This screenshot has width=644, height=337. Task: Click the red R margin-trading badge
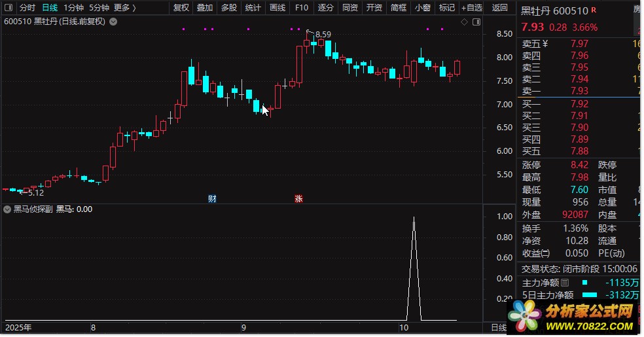pyautogui.click(x=594, y=10)
